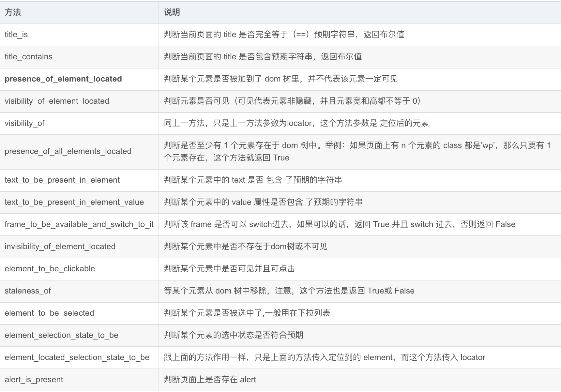The width and height of the screenshot is (561, 392).
Task: Click description '判断某个元素中是否可见并且可点击'
Action: [229, 269]
